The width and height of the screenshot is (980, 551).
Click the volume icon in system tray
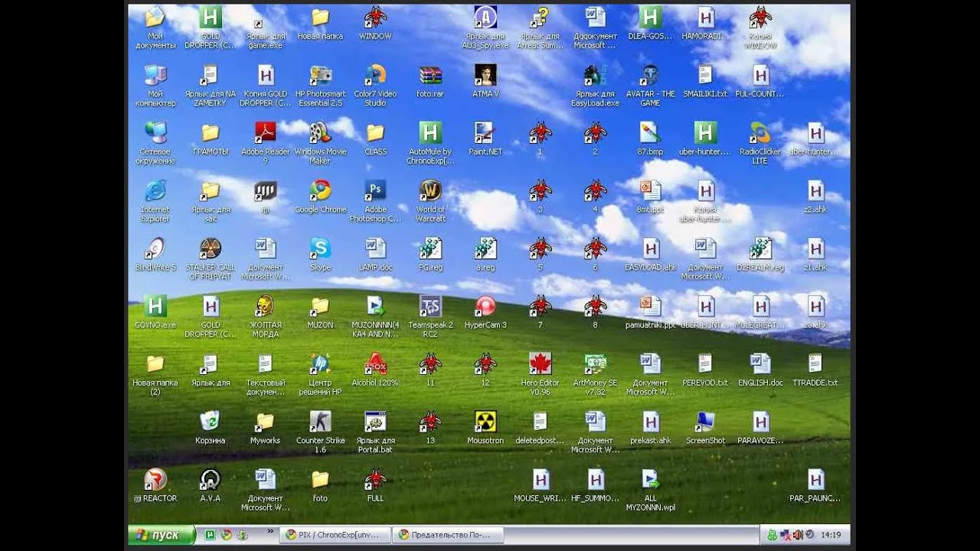pos(797,535)
